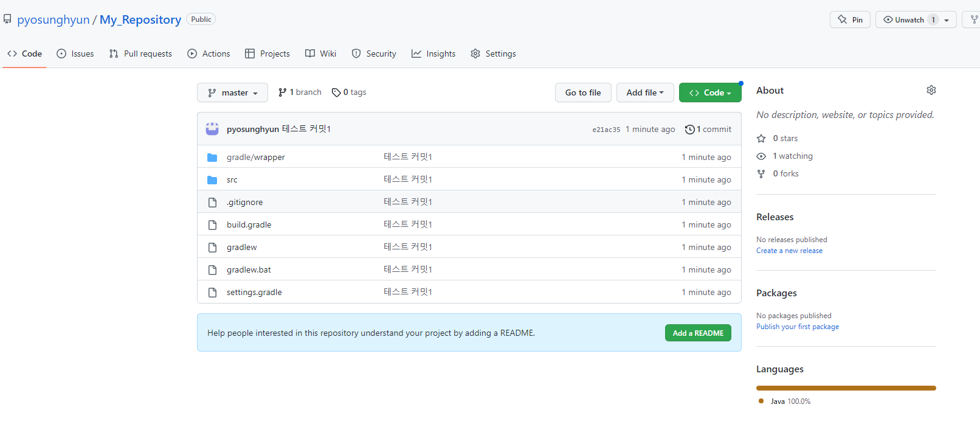Click the Releases heading

click(x=775, y=217)
